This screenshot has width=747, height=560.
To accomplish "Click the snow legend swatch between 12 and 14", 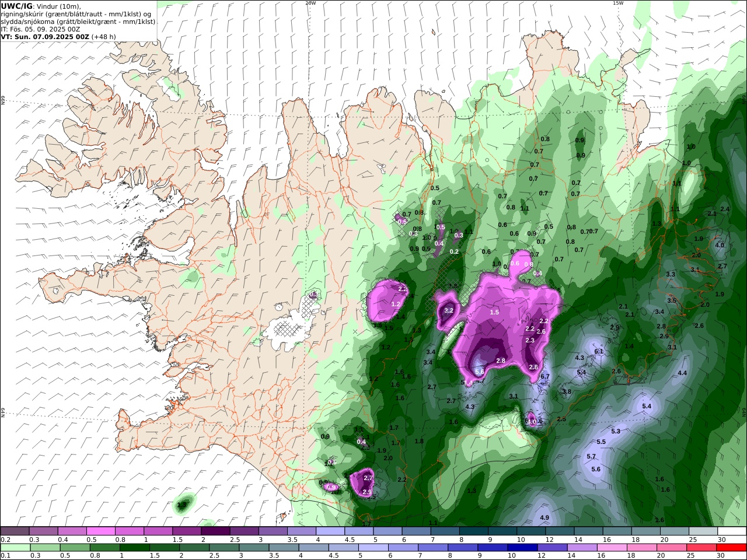I will tap(560, 531).
